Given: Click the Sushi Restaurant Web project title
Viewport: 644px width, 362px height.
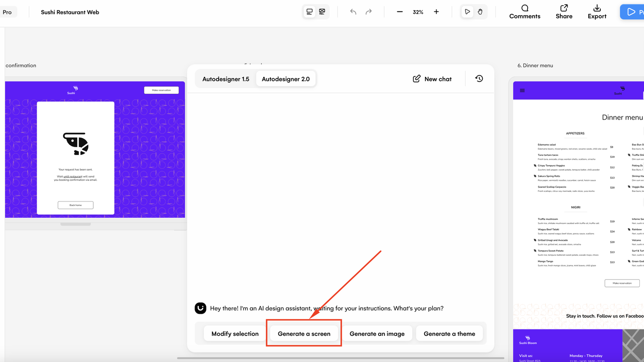Looking at the screenshot, I should click(x=70, y=12).
